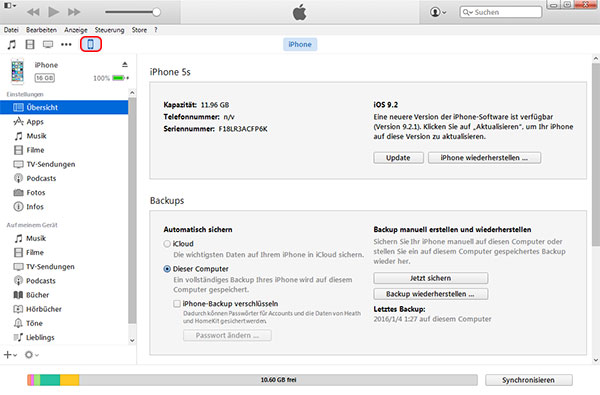
Task: Eject the iPhone
Action: 125,64
